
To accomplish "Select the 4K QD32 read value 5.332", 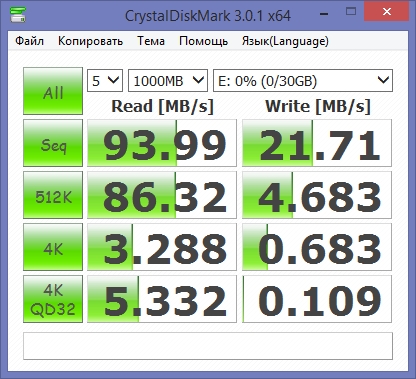I will coord(162,299).
